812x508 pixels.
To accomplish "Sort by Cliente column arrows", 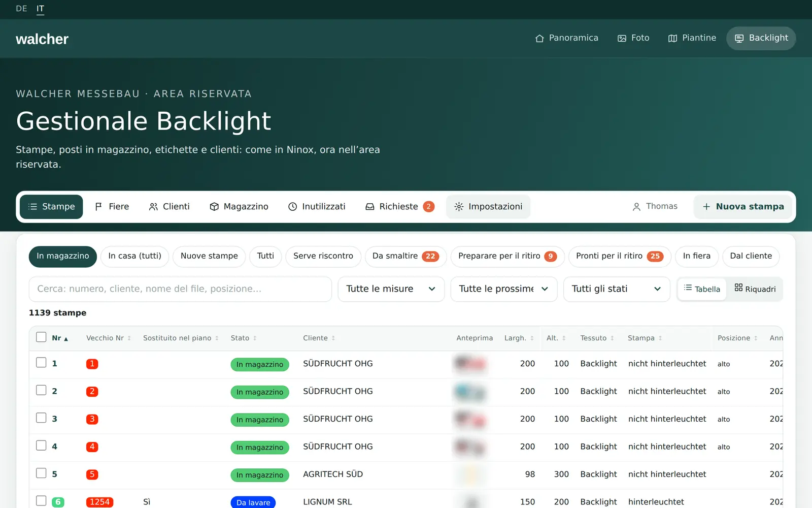I will (x=333, y=338).
